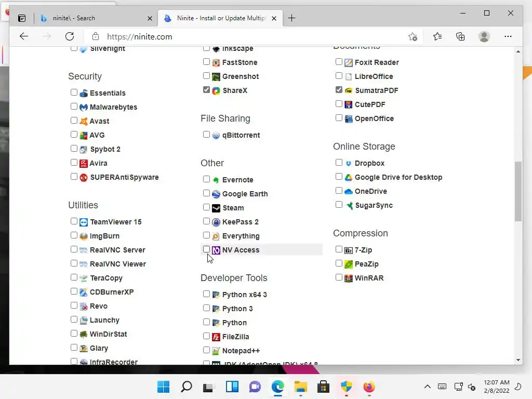Show hidden system tray icons
Viewport: 532px width, 399px height.
tap(428, 387)
